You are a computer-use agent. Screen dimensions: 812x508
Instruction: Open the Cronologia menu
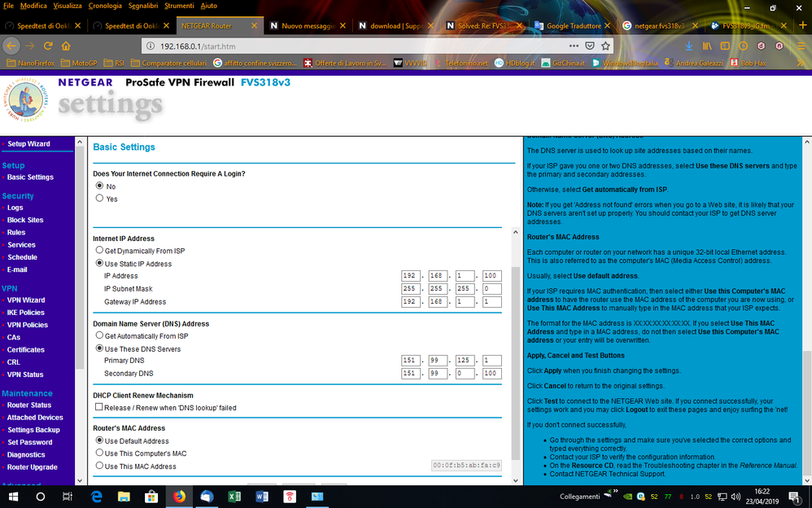pos(105,6)
